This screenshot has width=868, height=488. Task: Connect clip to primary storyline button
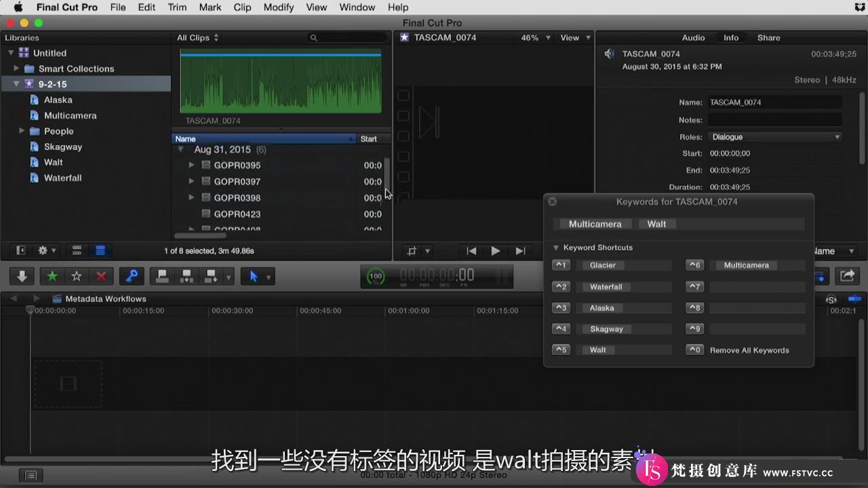(162, 276)
